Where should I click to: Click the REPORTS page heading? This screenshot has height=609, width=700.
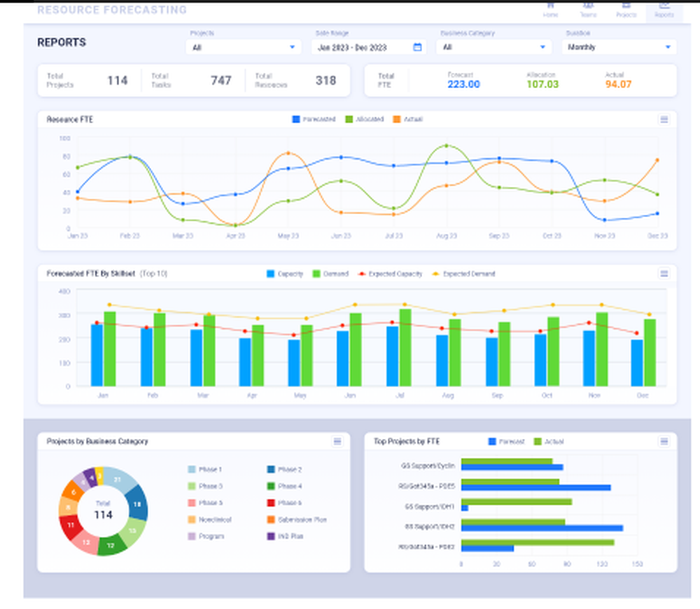click(62, 43)
